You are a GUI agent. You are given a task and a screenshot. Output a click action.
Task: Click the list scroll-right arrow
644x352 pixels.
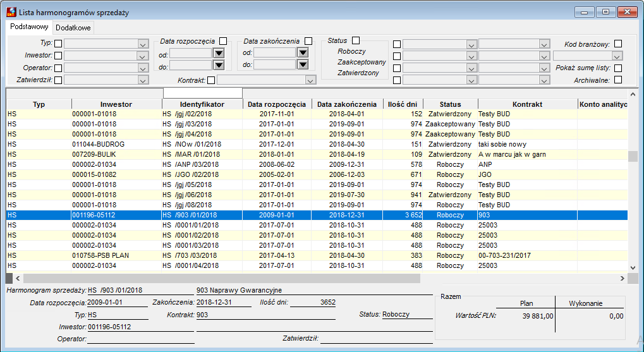click(x=623, y=279)
